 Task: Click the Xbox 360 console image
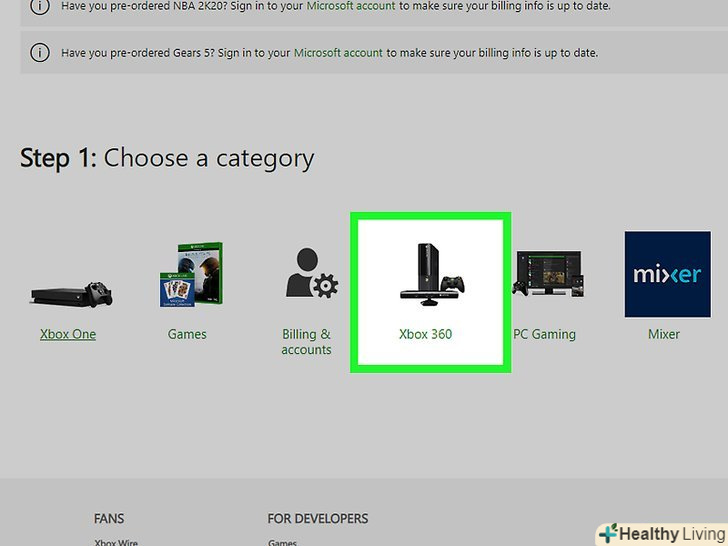click(432, 274)
